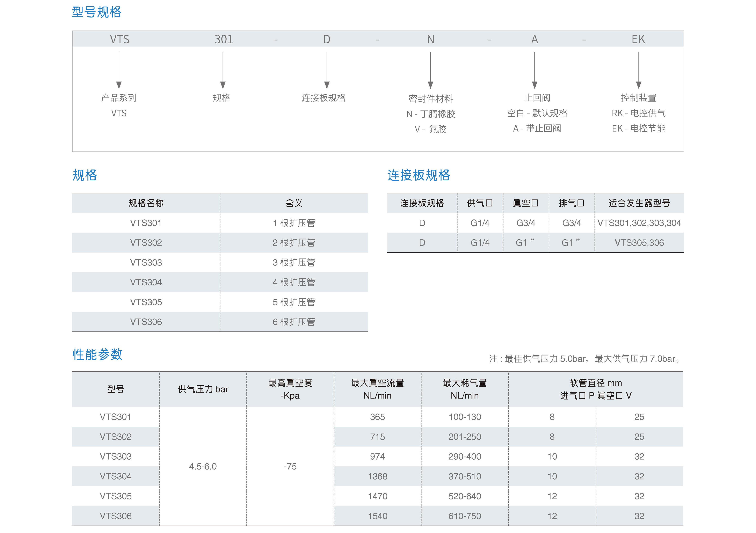Click VTS303 in the 性能参数 table
This screenshot has width=756, height=533.
[x=116, y=456]
